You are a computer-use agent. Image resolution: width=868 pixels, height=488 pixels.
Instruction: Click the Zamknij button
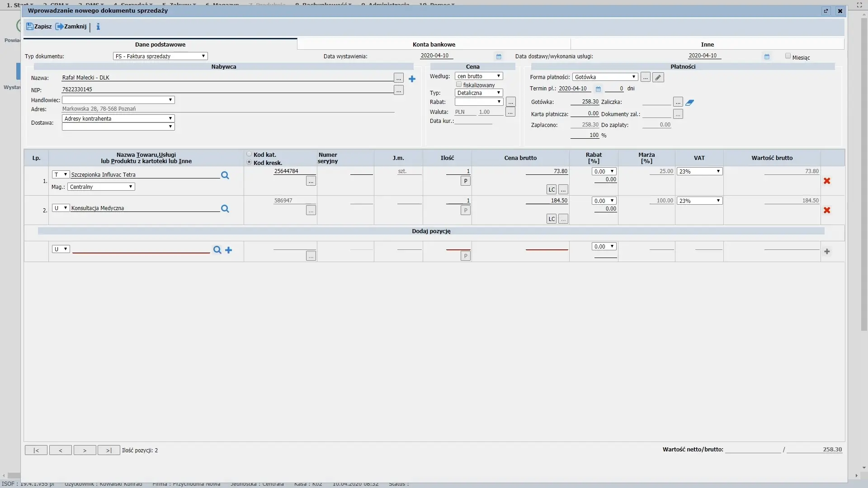tap(71, 27)
